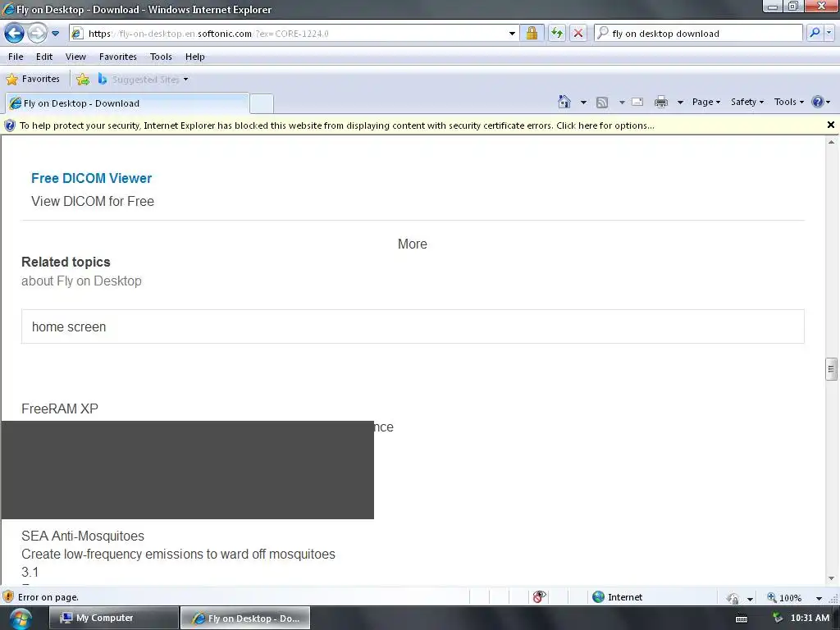Click the Stop loading red X icon
This screenshot has height=630, width=840.
pos(578,33)
